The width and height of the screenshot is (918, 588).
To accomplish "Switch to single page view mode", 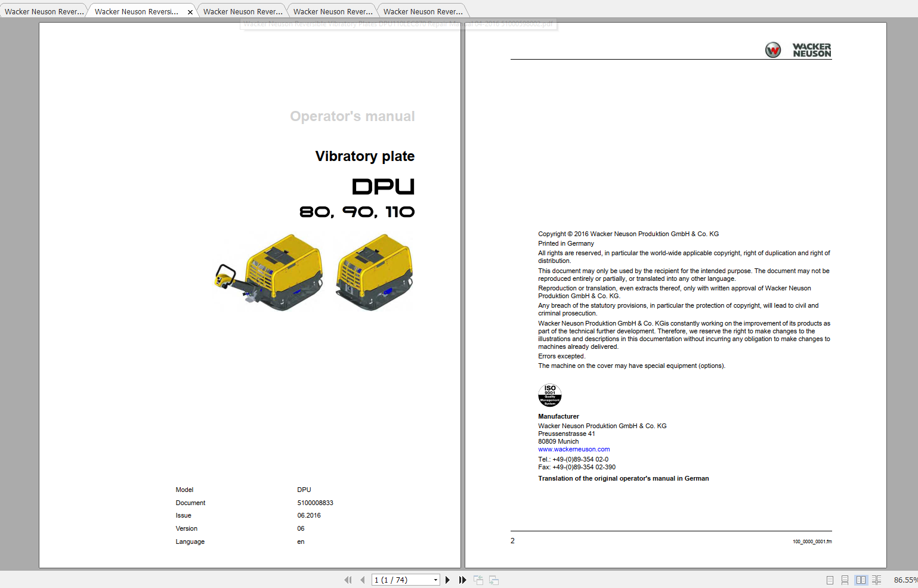I will pyautogui.click(x=829, y=579).
